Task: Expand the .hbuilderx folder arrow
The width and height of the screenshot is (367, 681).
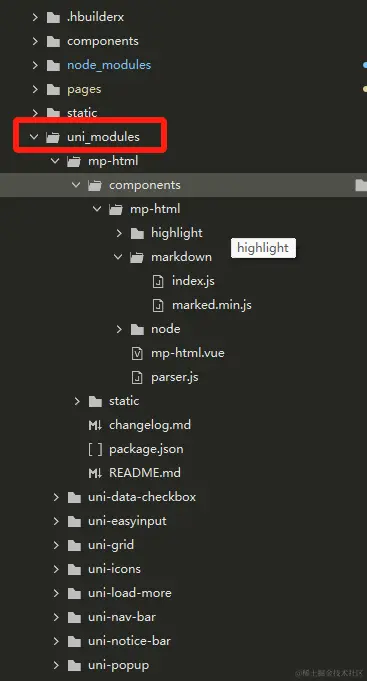Action: point(35,17)
